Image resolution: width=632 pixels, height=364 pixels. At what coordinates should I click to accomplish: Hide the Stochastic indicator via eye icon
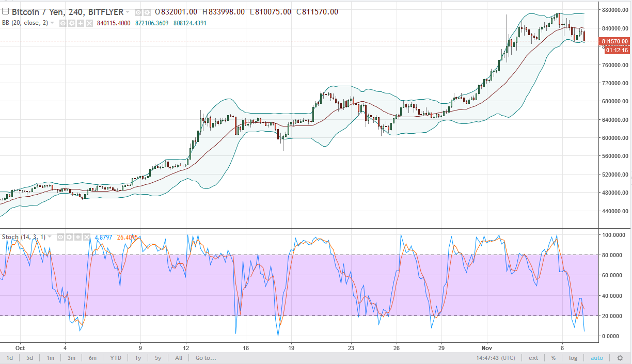pos(60,238)
